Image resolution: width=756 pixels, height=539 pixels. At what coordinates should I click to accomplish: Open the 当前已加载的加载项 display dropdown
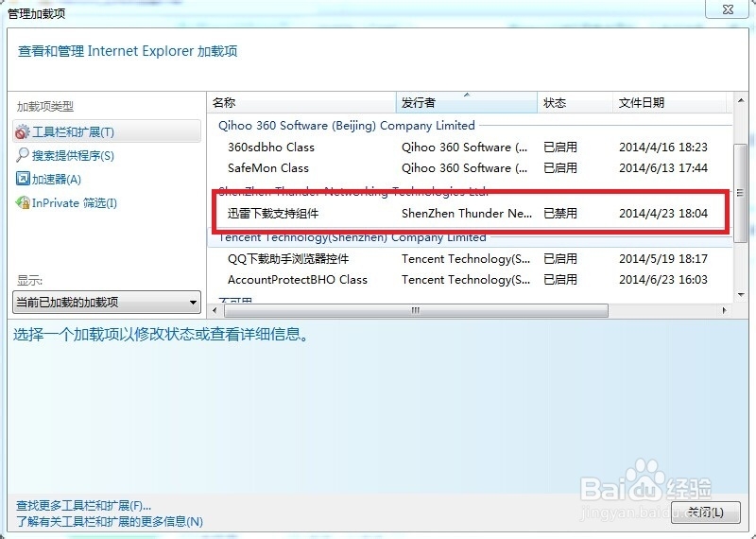(x=107, y=302)
